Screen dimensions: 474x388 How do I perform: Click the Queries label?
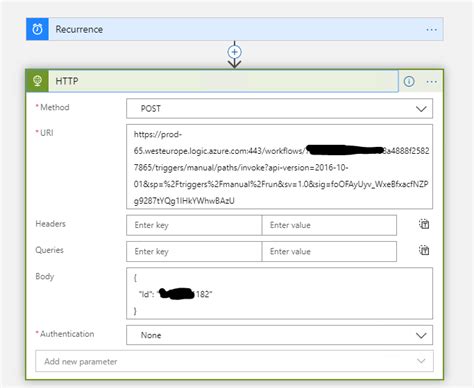[x=49, y=250]
